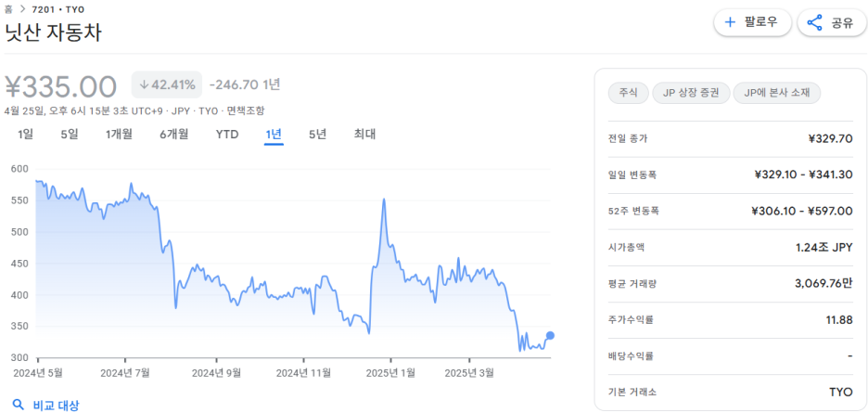Click the 2025년 1월 axis label

pos(390,373)
